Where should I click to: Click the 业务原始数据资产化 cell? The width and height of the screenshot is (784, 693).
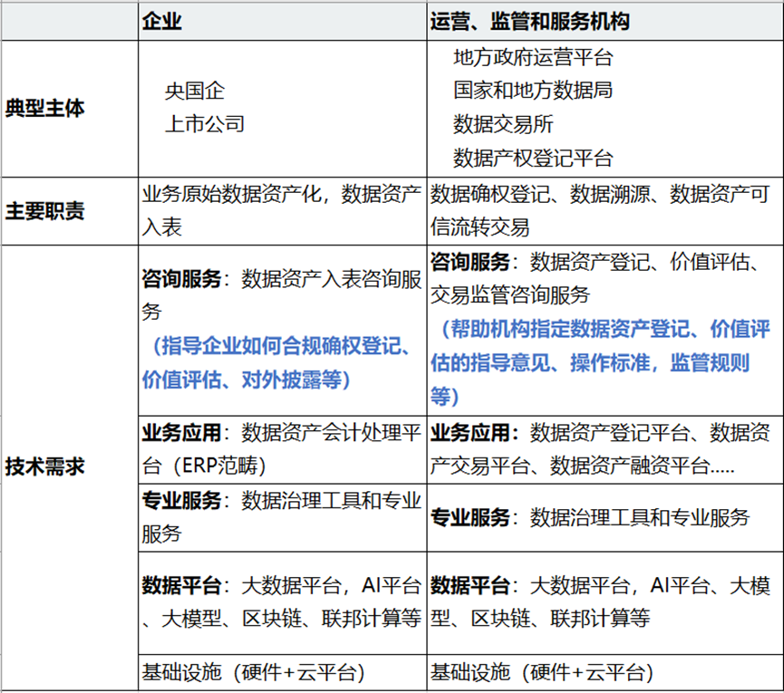point(281,209)
